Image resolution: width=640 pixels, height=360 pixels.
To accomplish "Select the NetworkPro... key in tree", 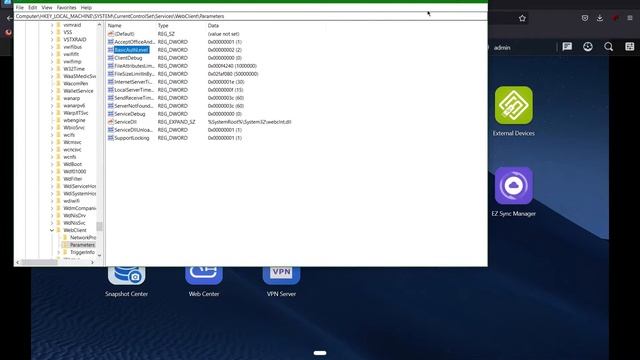I will [83, 238].
